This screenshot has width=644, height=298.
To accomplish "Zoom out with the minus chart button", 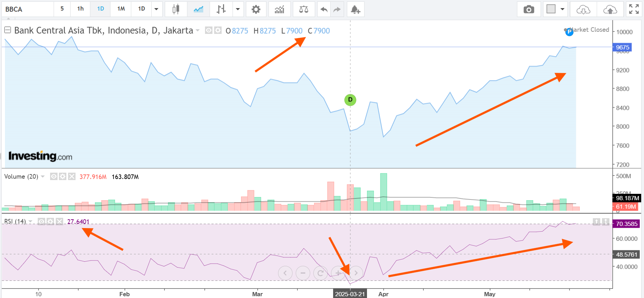I will pyautogui.click(x=303, y=273).
